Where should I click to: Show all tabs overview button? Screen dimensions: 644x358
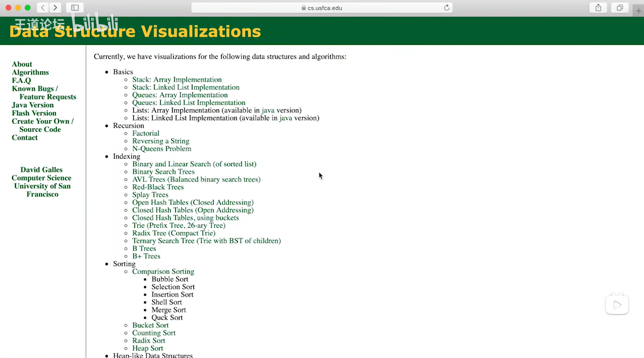point(620,8)
